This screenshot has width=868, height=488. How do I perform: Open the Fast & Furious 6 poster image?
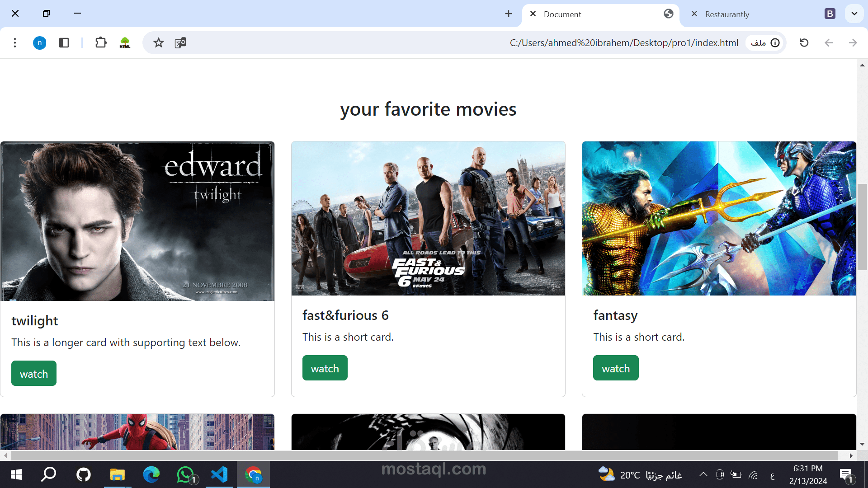tap(428, 218)
